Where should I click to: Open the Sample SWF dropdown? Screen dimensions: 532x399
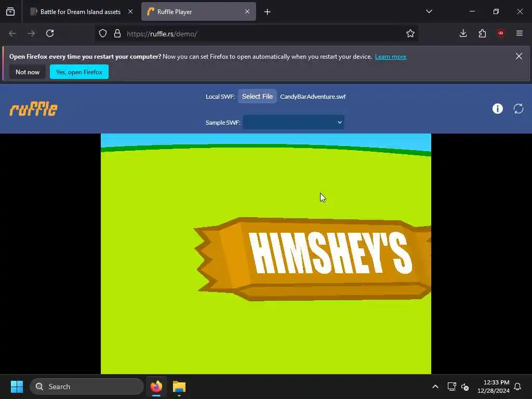click(293, 122)
